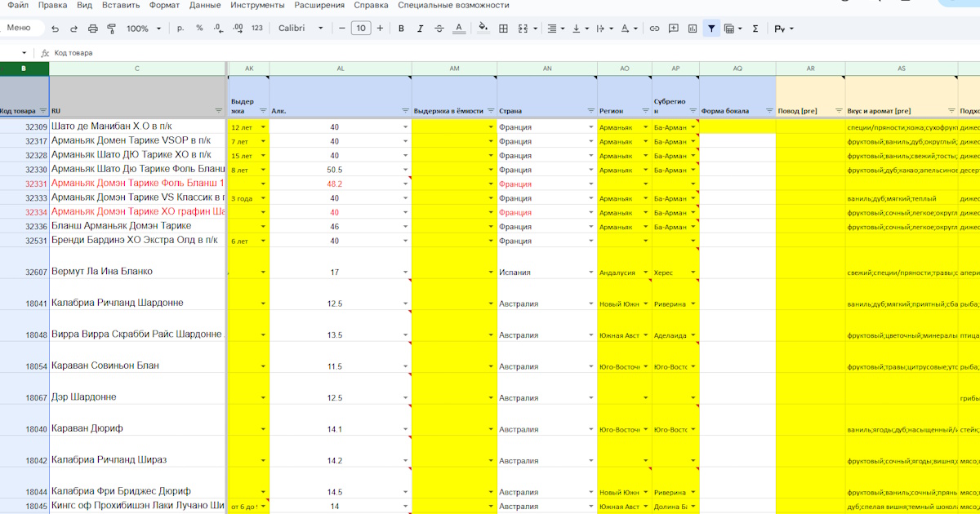Open the filter for Регион column
This screenshot has width=980, height=514.
[x=645, y=110]
